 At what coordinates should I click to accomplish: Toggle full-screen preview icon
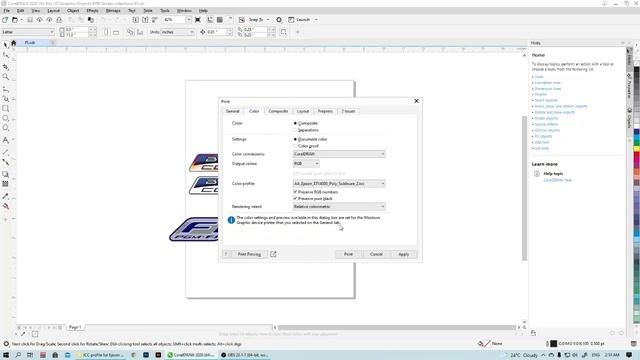pos(198,20)
